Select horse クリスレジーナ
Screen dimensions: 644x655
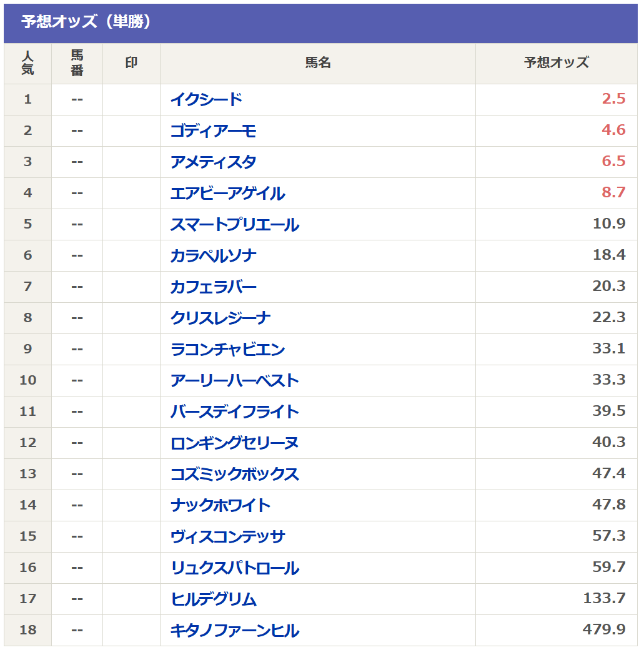220,318
